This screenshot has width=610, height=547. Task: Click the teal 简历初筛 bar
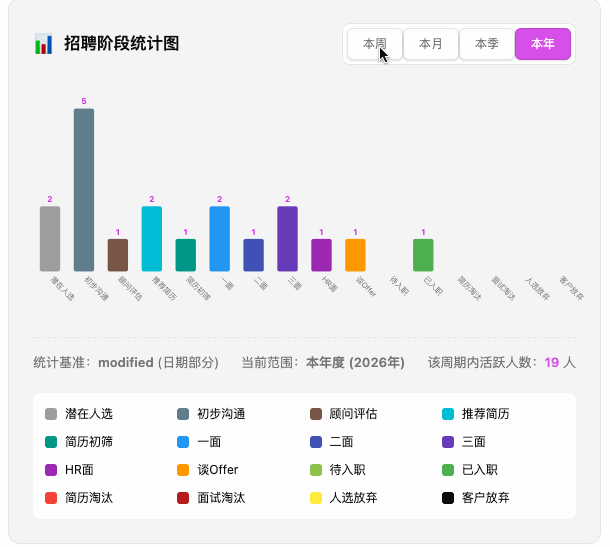click(186, 255)
